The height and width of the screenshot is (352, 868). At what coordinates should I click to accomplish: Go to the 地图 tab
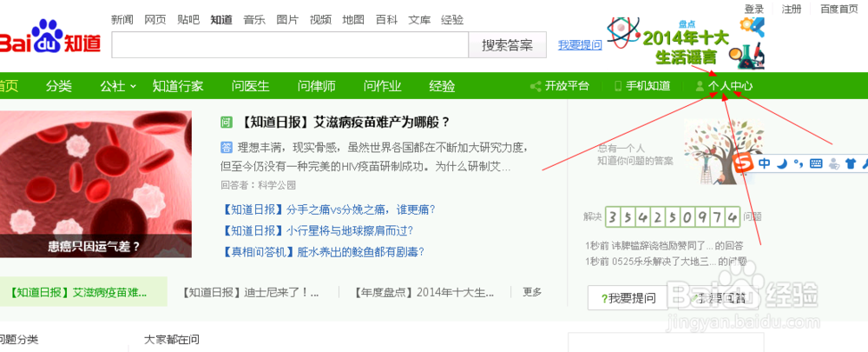(x=353, y=20)
